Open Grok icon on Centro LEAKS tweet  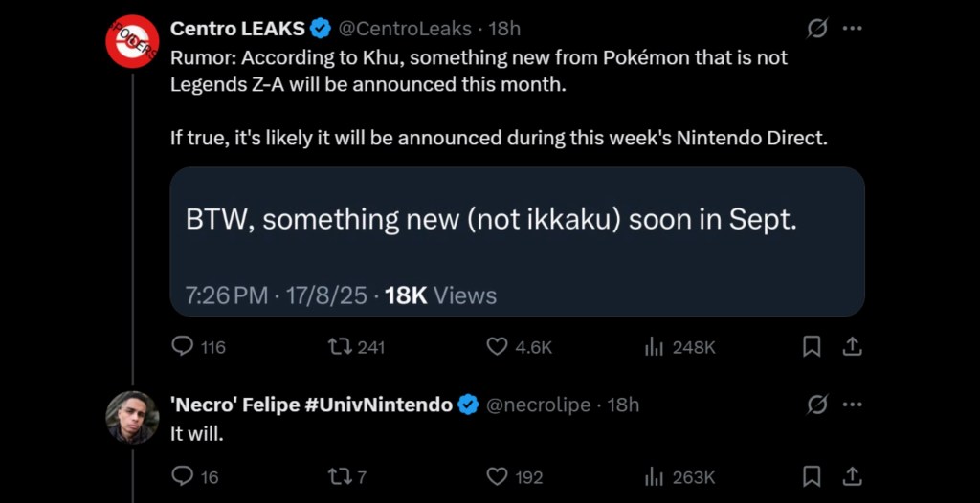pyautogui.click(x=816, y=29)
